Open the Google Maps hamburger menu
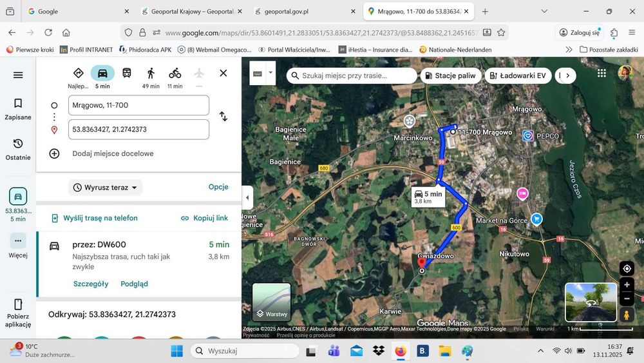This screenshot has width=644, height=363. (18, 75)
